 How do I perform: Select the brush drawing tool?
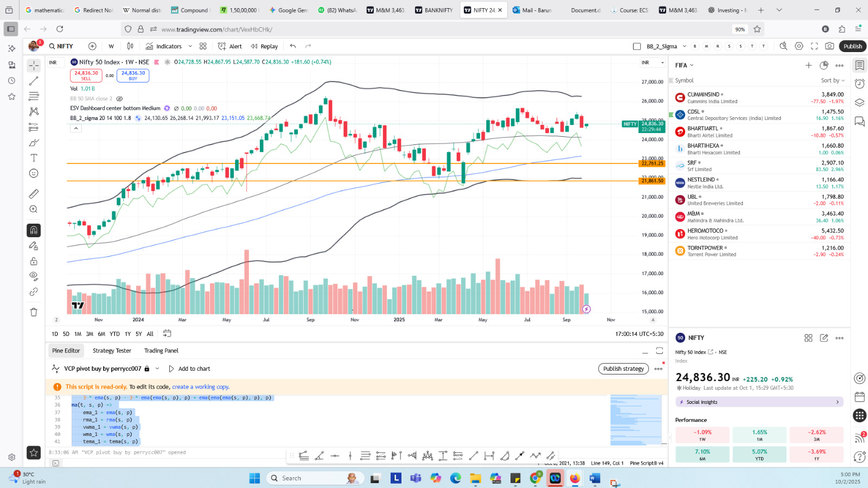(34, 143)
